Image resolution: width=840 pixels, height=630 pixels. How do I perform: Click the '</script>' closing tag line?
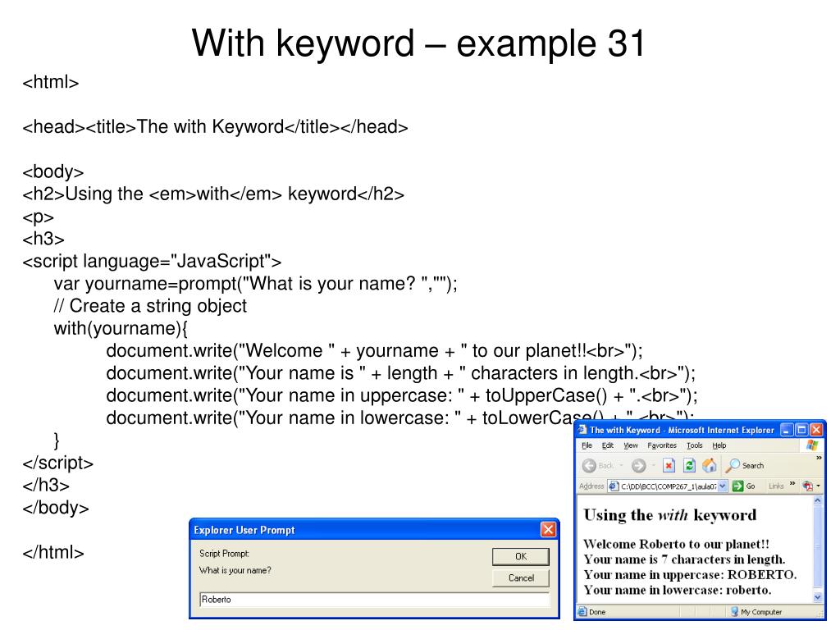pyautogui.click(x=58, y=463)
